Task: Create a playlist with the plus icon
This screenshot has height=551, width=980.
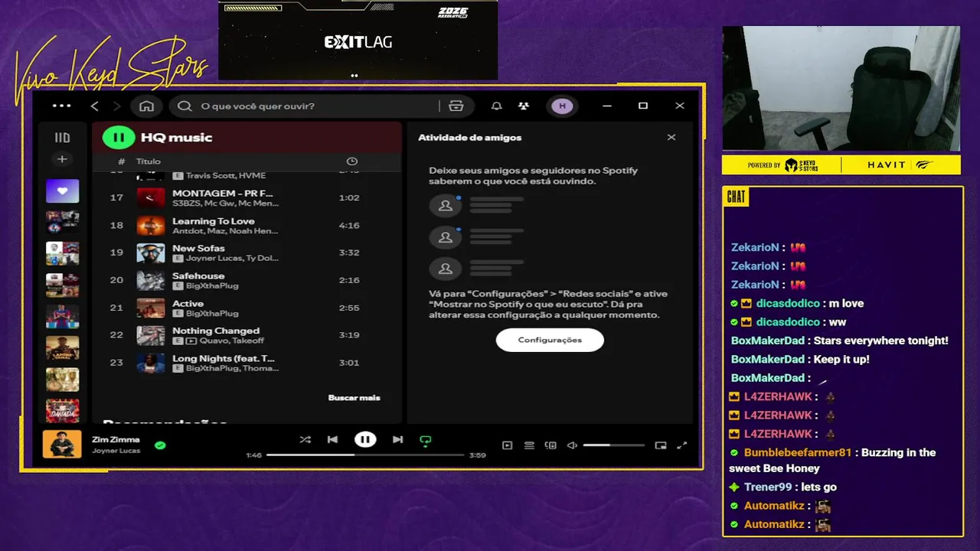Action: [x=62, y=159]
